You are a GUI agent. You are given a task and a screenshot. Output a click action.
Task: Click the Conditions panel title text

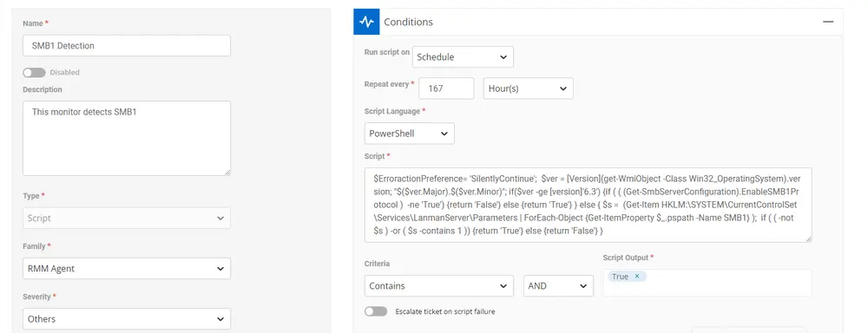409,23
